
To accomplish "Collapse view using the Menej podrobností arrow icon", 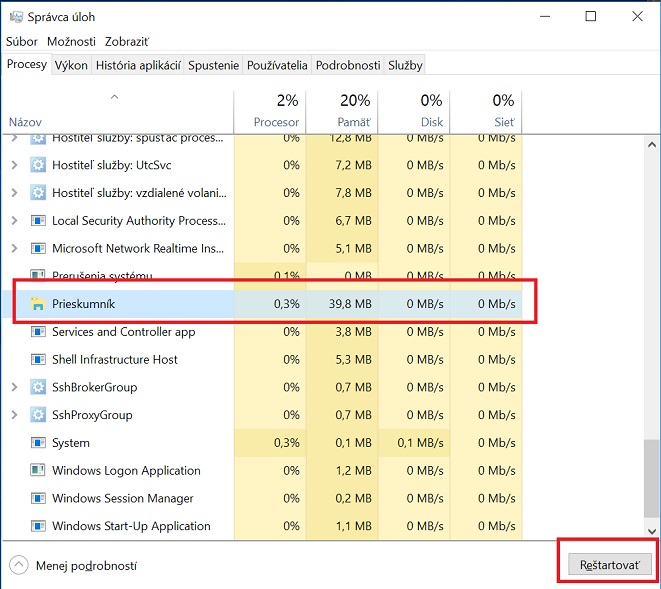I will click(19, 565).
